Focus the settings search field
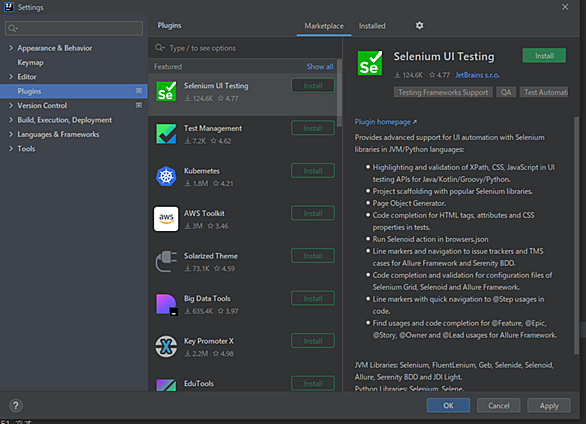The image size is (586, 424). pos(74,28)
